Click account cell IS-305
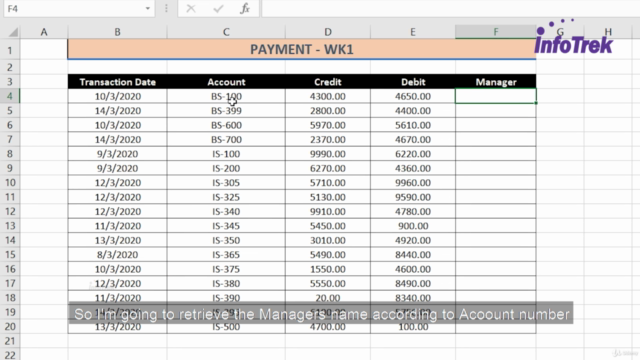 click(226, 182)
